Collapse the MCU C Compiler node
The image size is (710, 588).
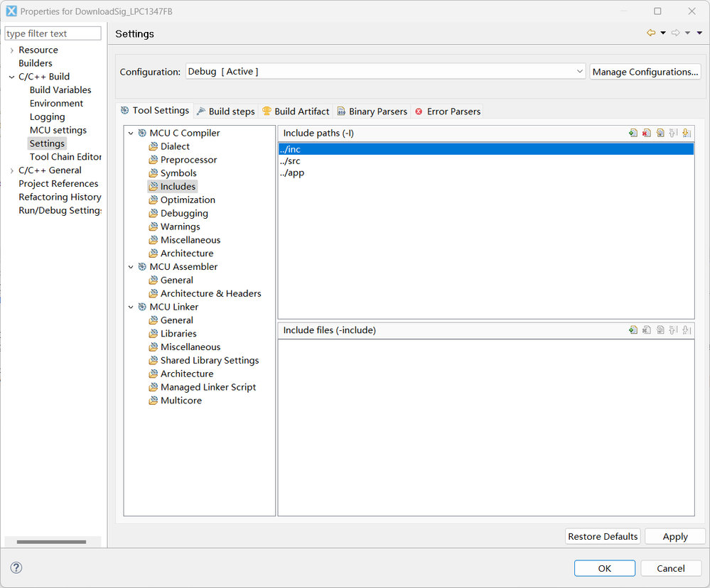[131, 133]
